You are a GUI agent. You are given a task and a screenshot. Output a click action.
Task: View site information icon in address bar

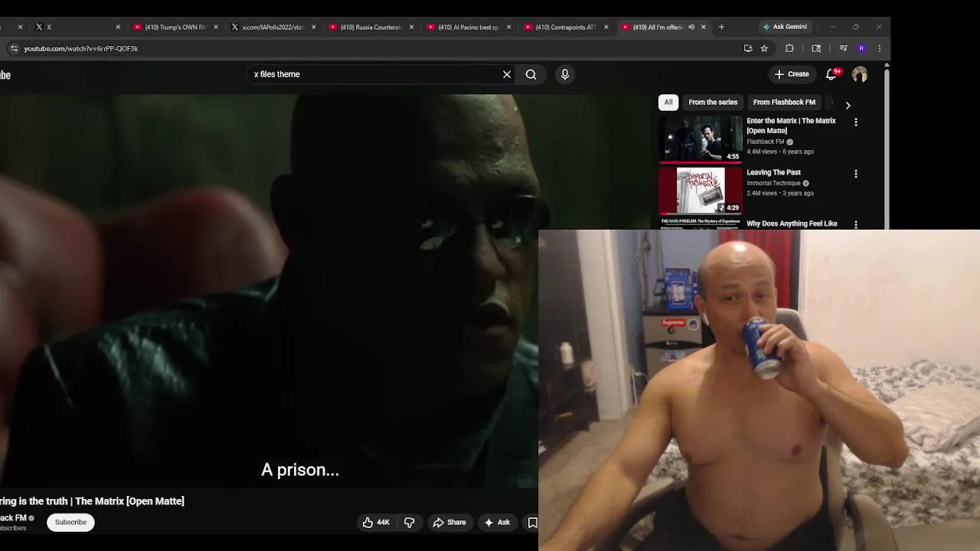(13, 48)
